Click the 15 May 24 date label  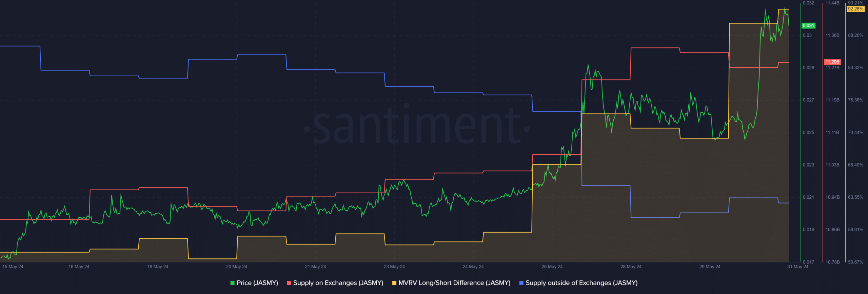click(x=13, y=267)
